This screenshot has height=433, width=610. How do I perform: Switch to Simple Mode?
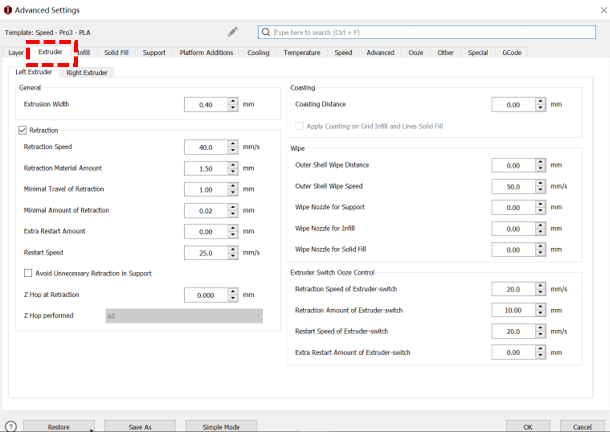point(221,427)
